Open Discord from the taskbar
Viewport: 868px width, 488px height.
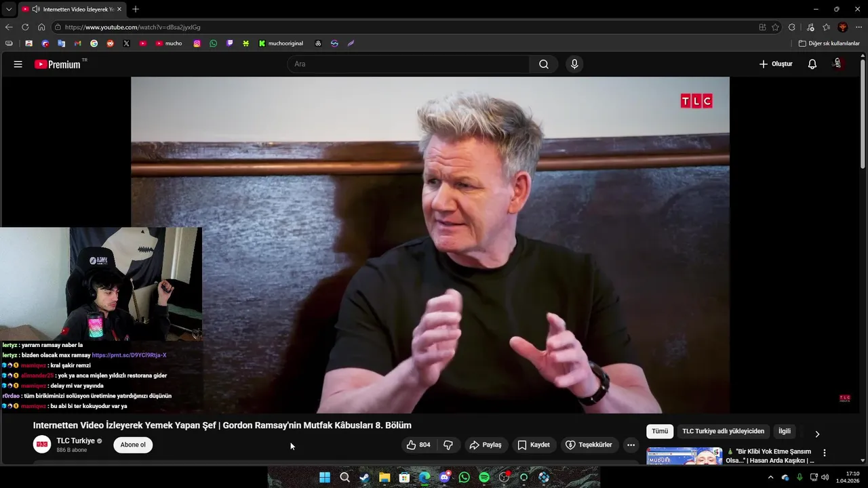[x=444, y=477]
